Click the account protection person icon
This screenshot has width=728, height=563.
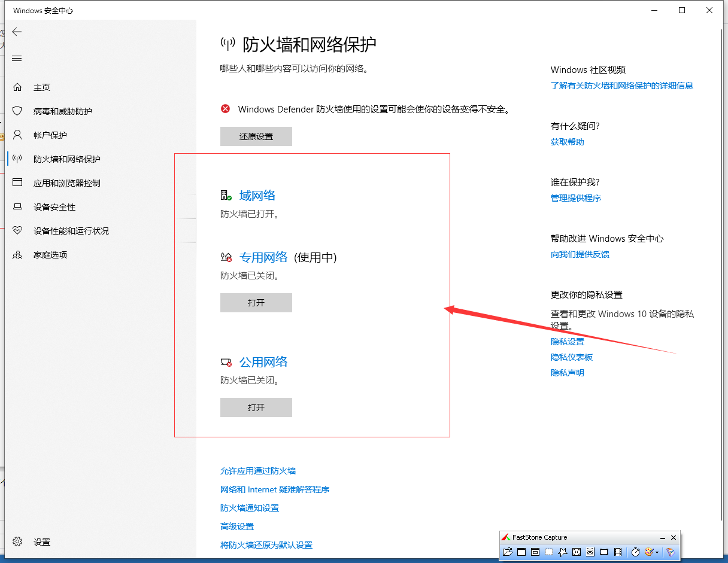[17, 135]
